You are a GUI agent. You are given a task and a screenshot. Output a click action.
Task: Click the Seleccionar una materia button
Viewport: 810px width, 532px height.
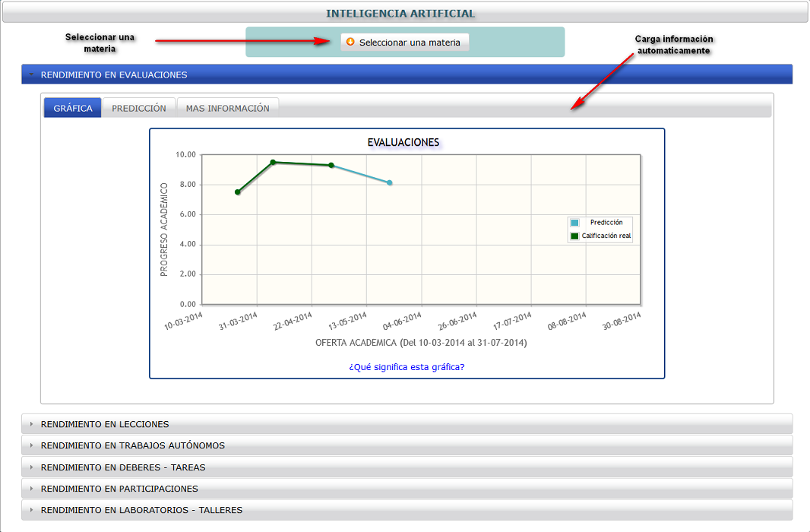pos(404,43)
